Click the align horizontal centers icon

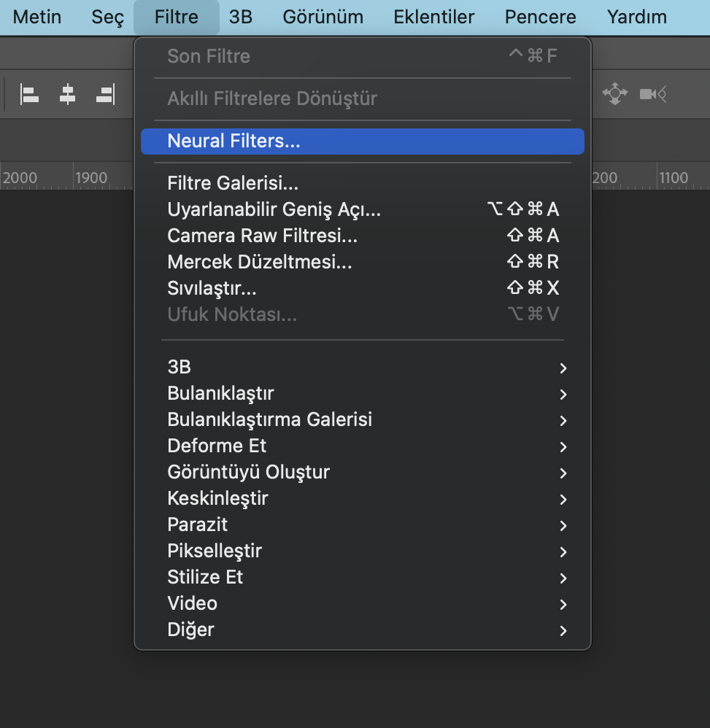click(x=68, y=94)
